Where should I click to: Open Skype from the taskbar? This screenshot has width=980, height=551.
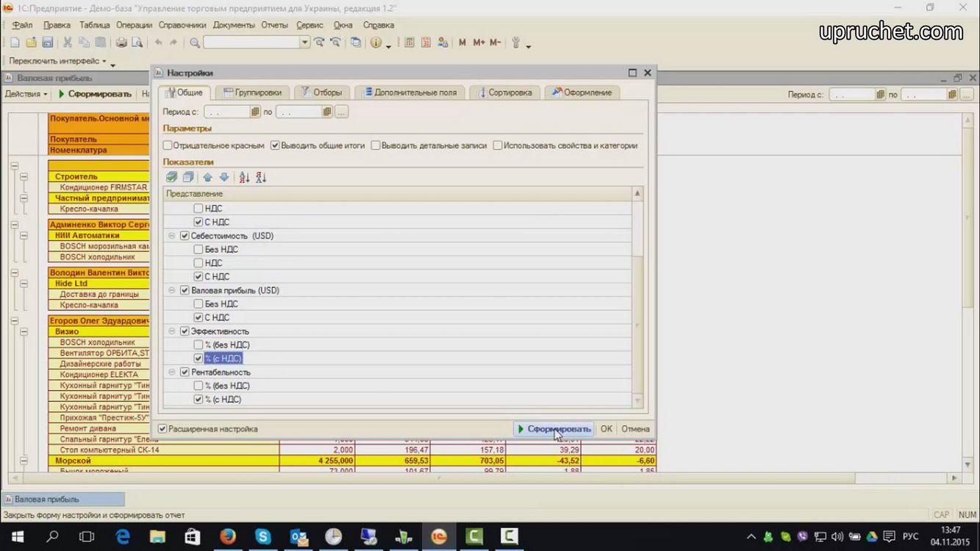click(x=262, y=536)
